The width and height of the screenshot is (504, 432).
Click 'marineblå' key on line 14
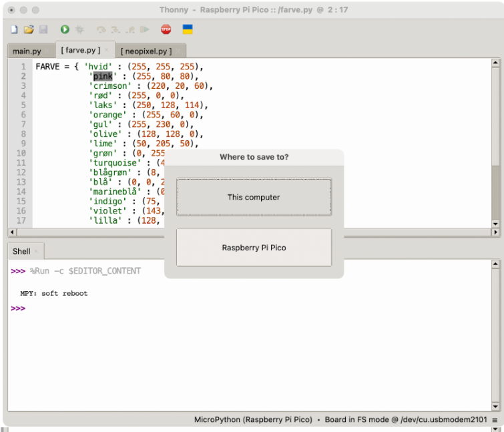(115, 192)
